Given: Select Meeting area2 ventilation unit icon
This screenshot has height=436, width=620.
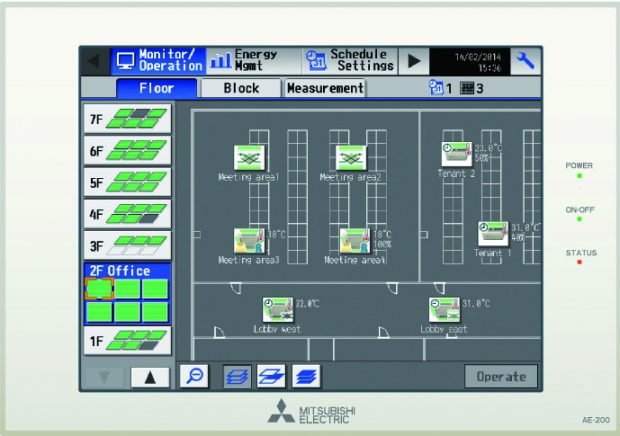Looking at the screenshot, I should (351, 158).
